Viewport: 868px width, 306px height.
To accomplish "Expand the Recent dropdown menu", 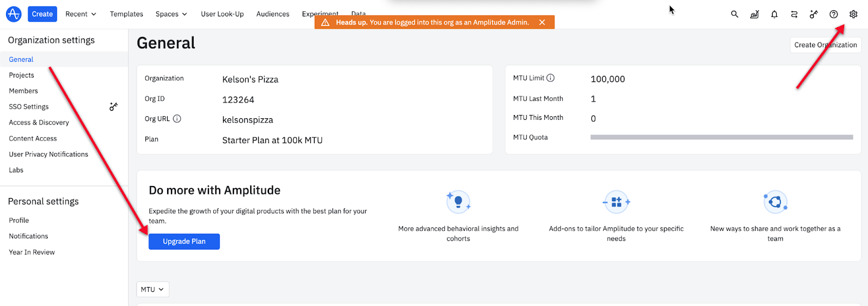I will [81, 14].
